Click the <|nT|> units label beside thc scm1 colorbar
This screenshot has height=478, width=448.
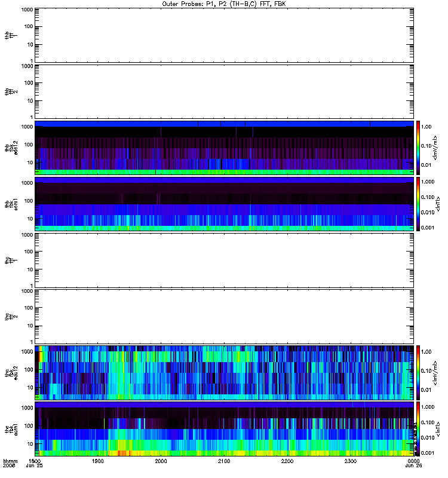tap(438, 429)
